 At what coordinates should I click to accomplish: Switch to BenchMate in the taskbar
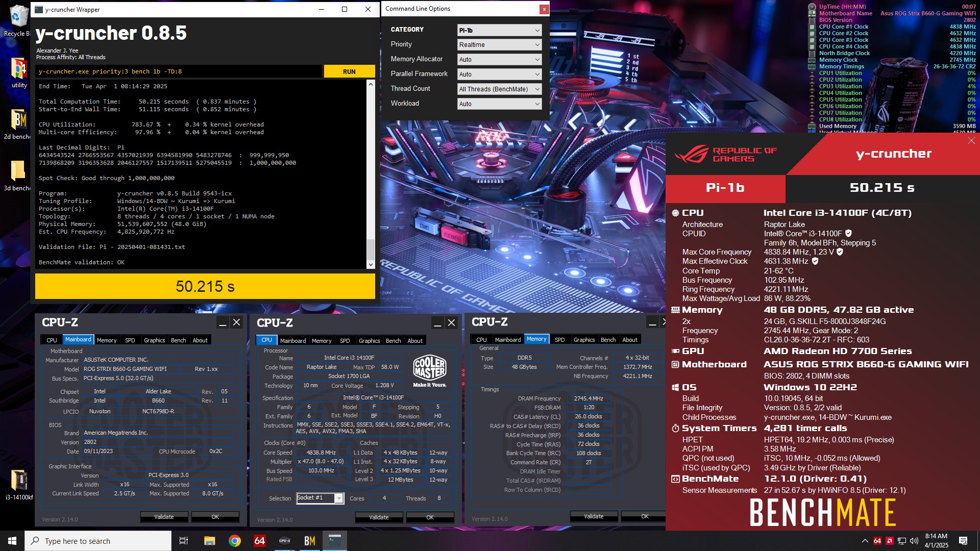(x=310, y=541)
